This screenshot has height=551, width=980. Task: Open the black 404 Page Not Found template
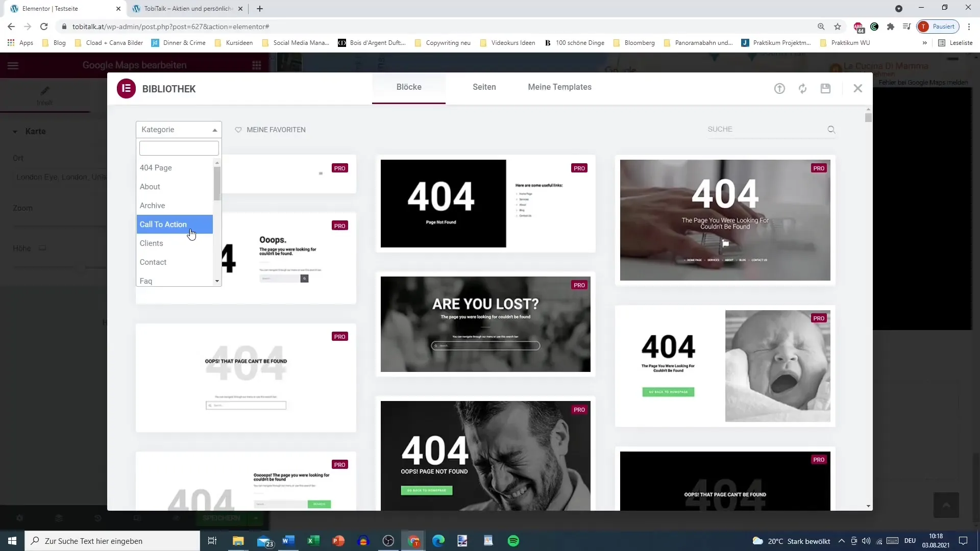pyautogui.click(x=485, y=204)
